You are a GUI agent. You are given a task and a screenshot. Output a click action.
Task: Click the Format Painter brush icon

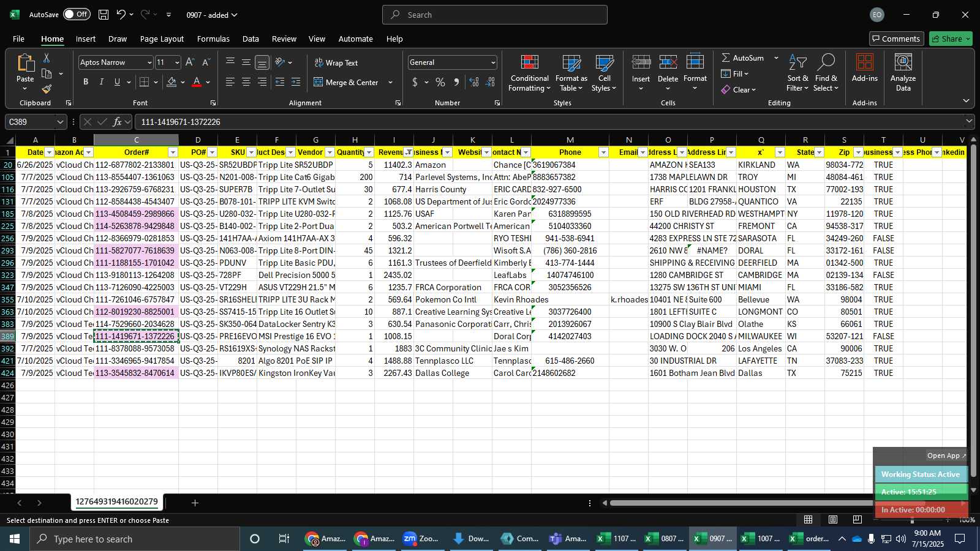(x=47, y=89)
